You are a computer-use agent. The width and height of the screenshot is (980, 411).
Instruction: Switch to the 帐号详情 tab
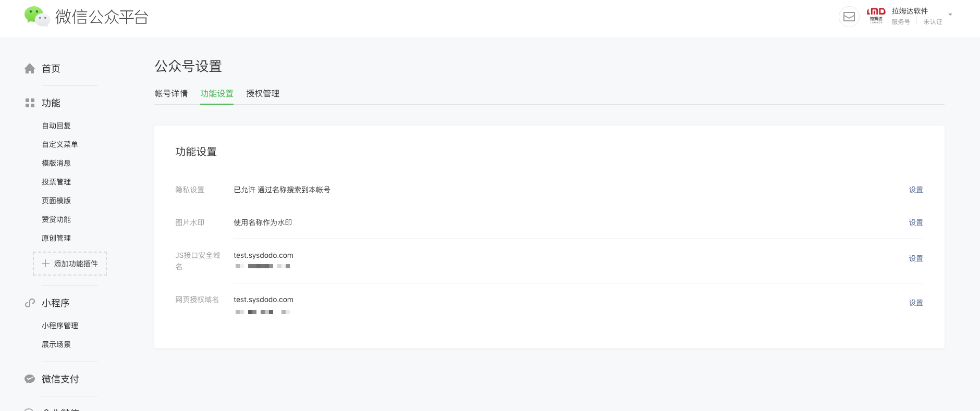point(171,93)
